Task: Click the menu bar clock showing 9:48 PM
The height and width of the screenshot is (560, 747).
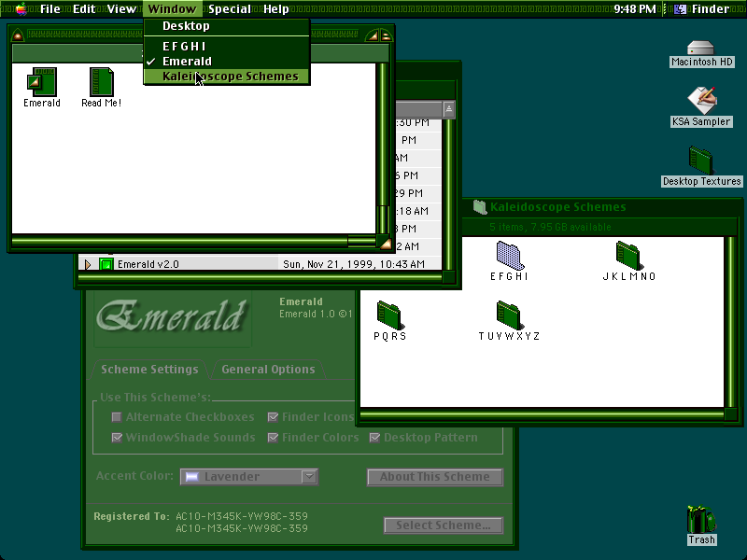Action: click(635, 8)
